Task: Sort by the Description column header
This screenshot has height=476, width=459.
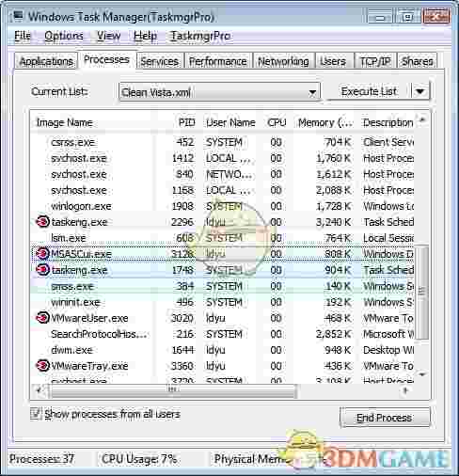Action: 388,122
